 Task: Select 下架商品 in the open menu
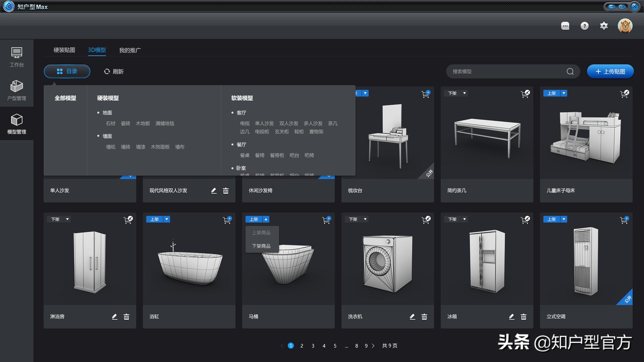[261, 246]
